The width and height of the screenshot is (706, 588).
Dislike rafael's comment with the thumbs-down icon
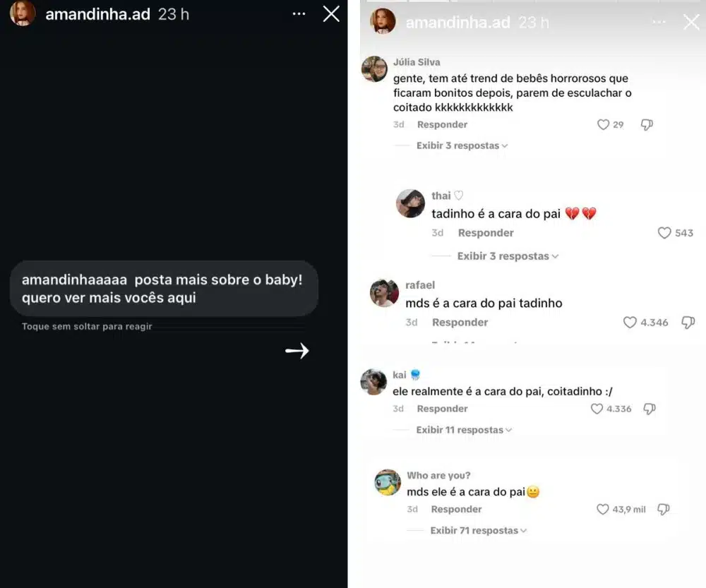(x=688, y=323)
